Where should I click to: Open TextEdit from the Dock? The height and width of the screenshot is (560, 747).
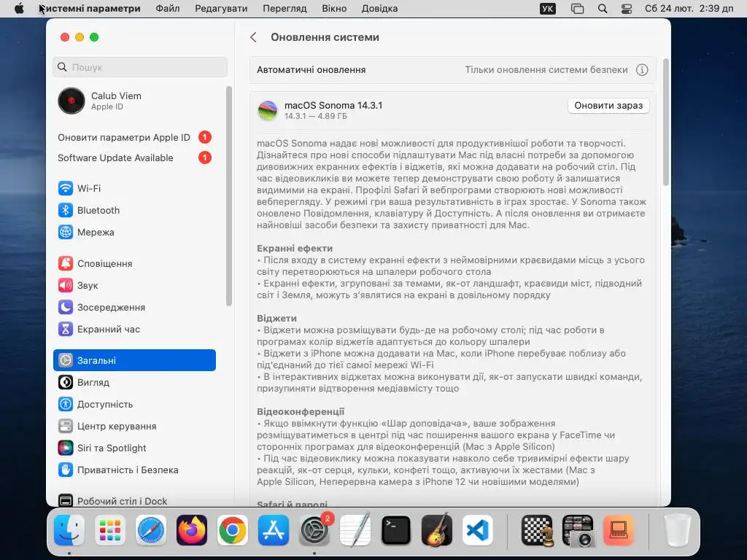click(x=355, y=530)
